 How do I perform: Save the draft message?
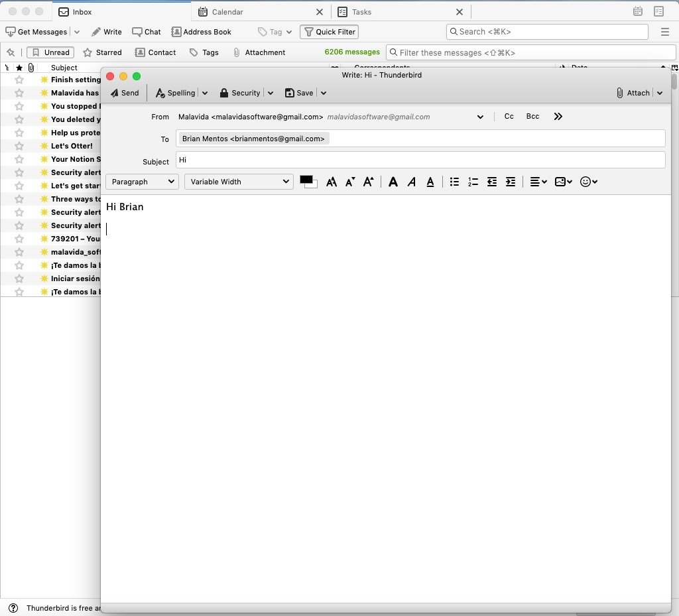(x=299, y=93)
